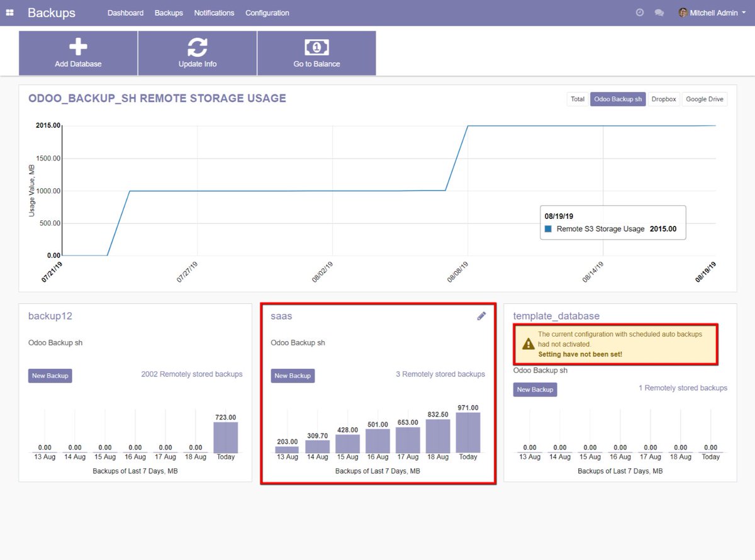Click the Update Info refresh icon
Viewport: 755px width, 560px height.
coord(197,47)
